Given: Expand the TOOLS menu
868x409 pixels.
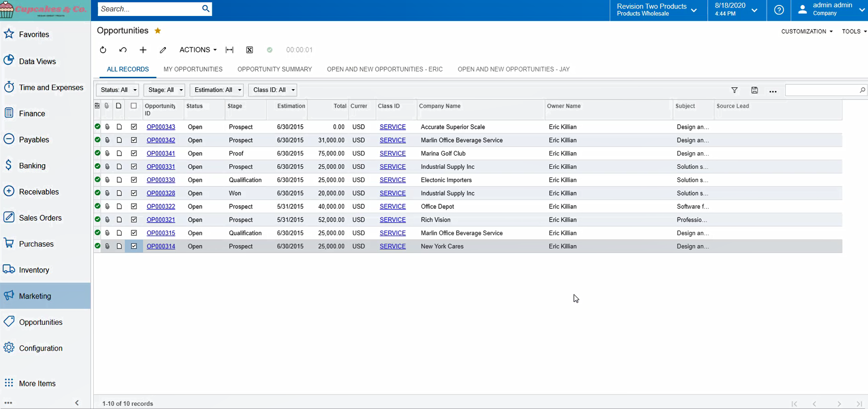Looking at the screenshot, I should coord(854,31).
